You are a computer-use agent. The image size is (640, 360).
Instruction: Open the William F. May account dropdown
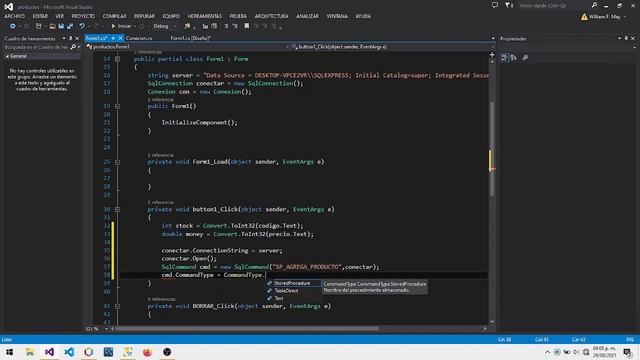coord(604,17)
